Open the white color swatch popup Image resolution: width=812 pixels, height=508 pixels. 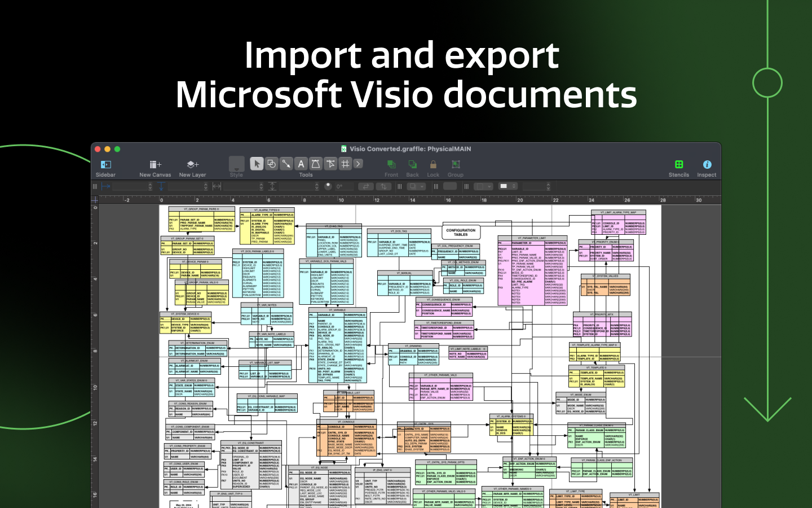[x=507, y=186]
